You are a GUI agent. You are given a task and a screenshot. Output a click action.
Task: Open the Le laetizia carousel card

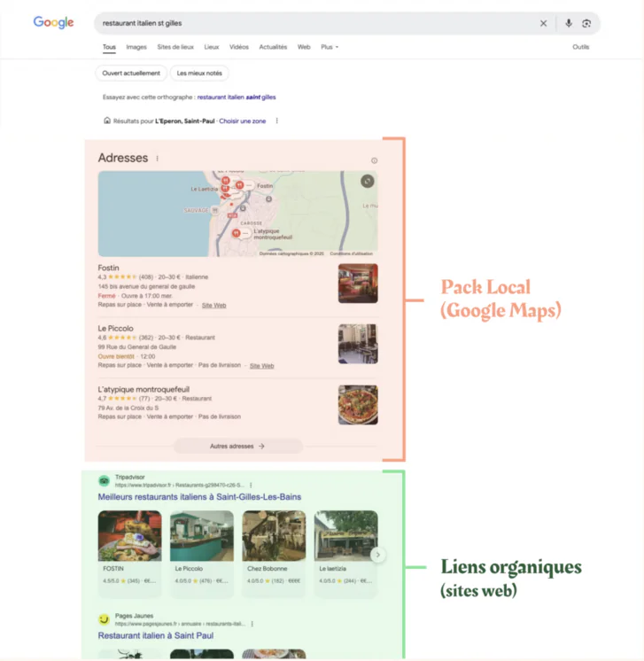(x=346, y=553)
